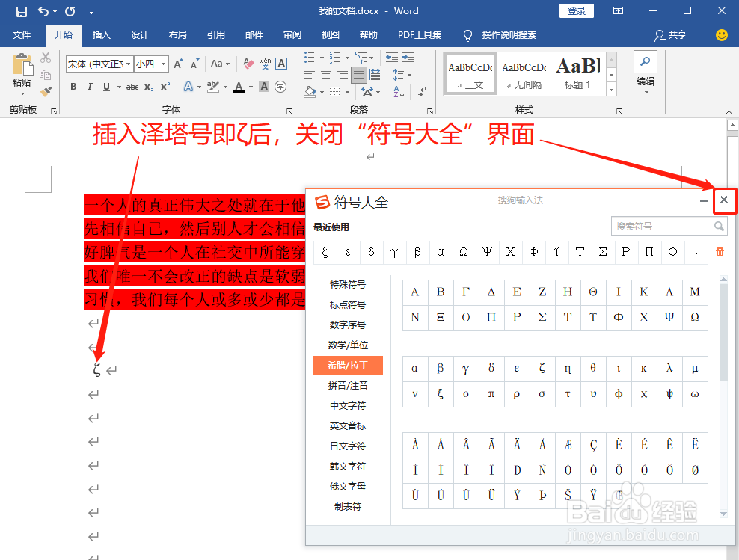Viewport: 739px width, 560px height.
Task: Click the phonetic guide wén icon
Action: tap(265, 64)
